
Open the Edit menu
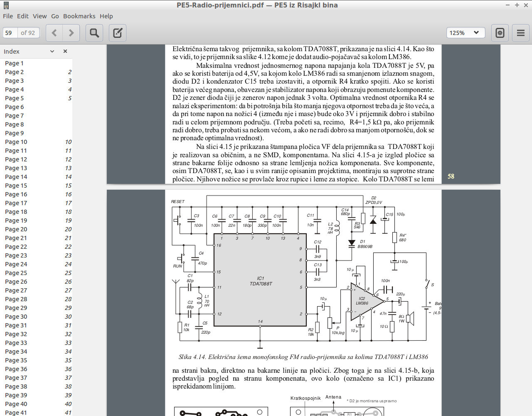23,16
